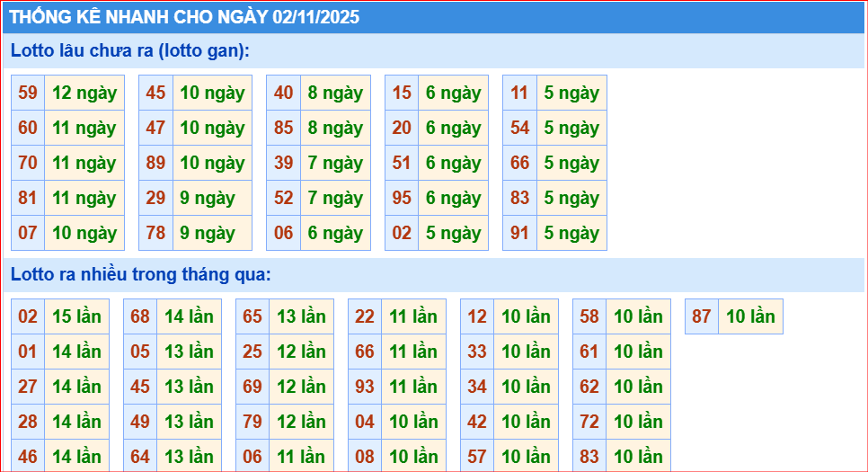Choose the '5 ngày' cell next to number 54
The height and width of the screenshot is (472, 868).
tap(571, 128)
